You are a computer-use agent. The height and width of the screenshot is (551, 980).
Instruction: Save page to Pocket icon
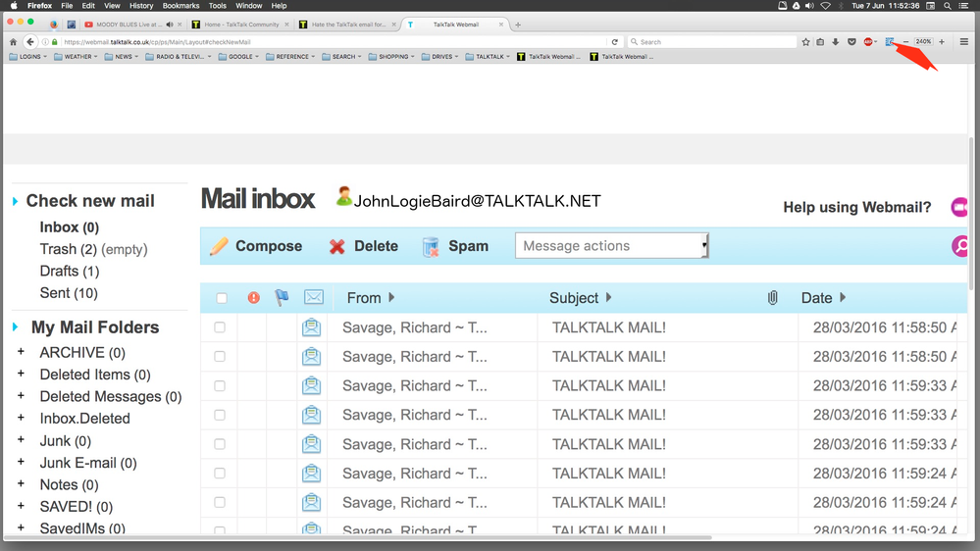(851, 42)
